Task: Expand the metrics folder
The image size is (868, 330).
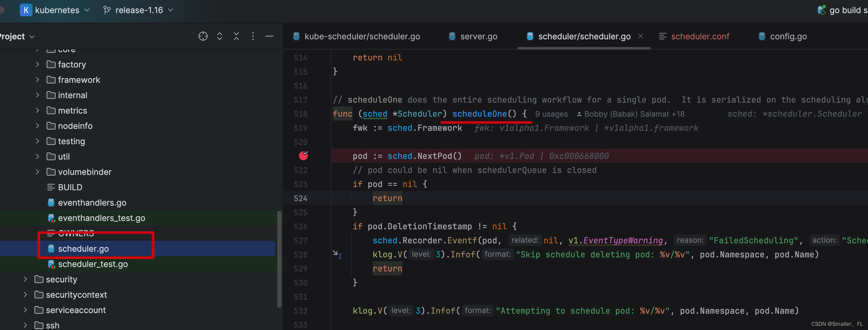Action: click(37, 110)
